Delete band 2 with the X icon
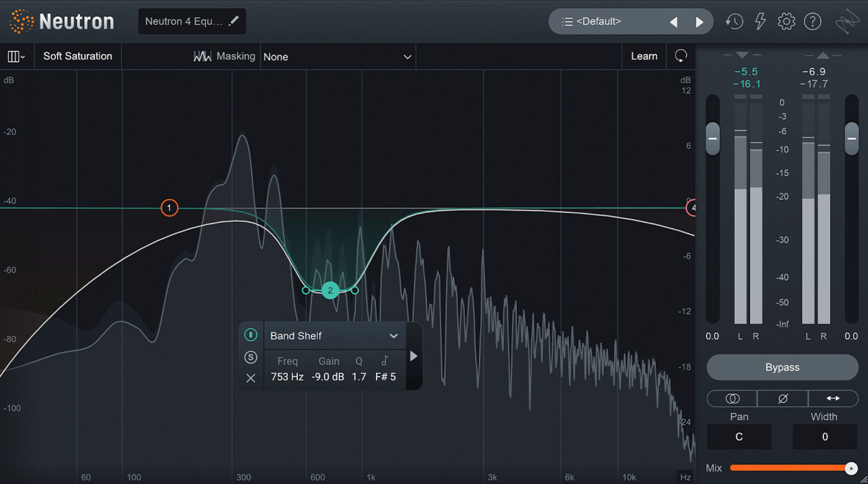 251,378
